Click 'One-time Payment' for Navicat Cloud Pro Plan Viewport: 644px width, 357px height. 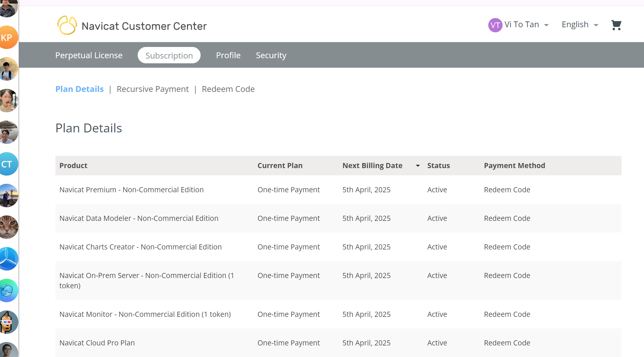(289, 343)
